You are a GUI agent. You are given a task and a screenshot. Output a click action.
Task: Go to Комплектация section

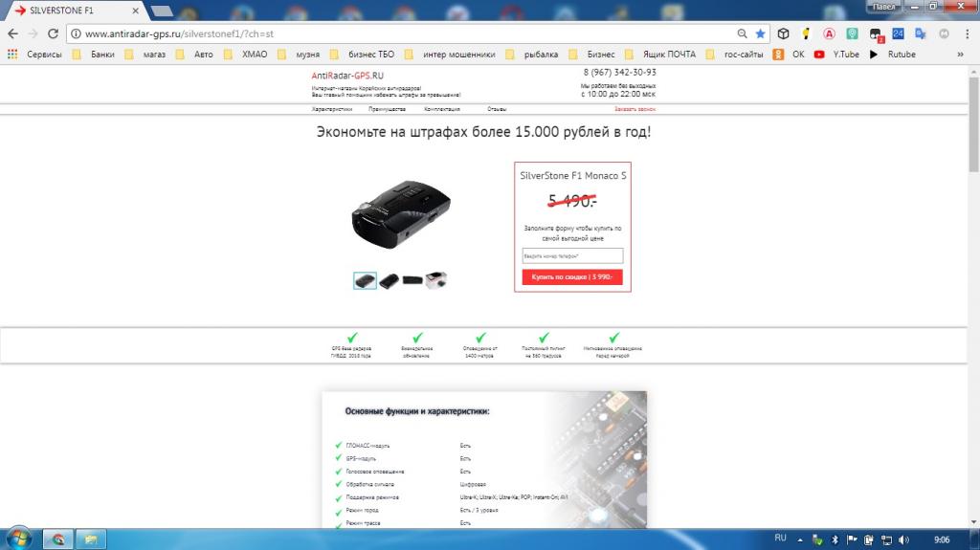click(442, 109)
